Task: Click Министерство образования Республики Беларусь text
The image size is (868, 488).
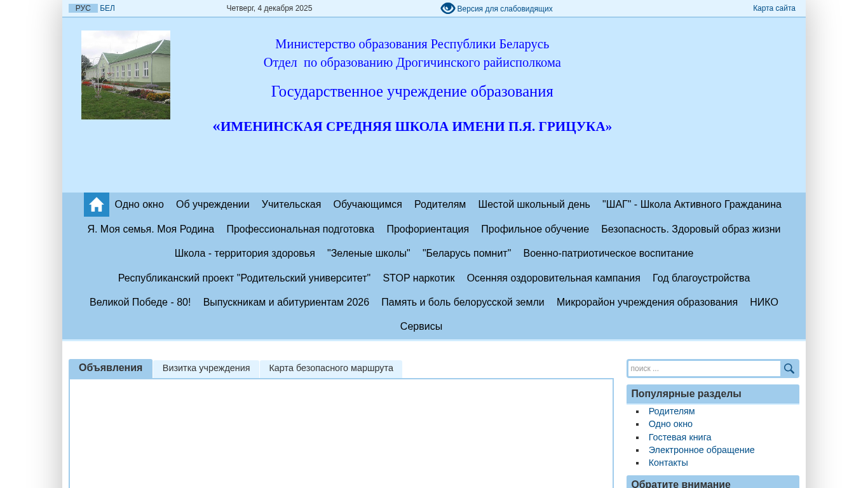Action: pos(412,44)
